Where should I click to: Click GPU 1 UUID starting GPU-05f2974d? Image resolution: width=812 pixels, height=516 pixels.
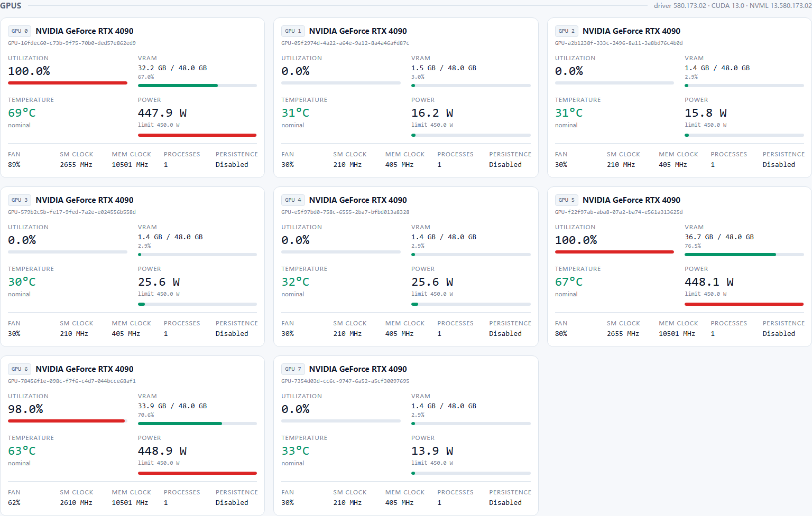click(345, 43)
